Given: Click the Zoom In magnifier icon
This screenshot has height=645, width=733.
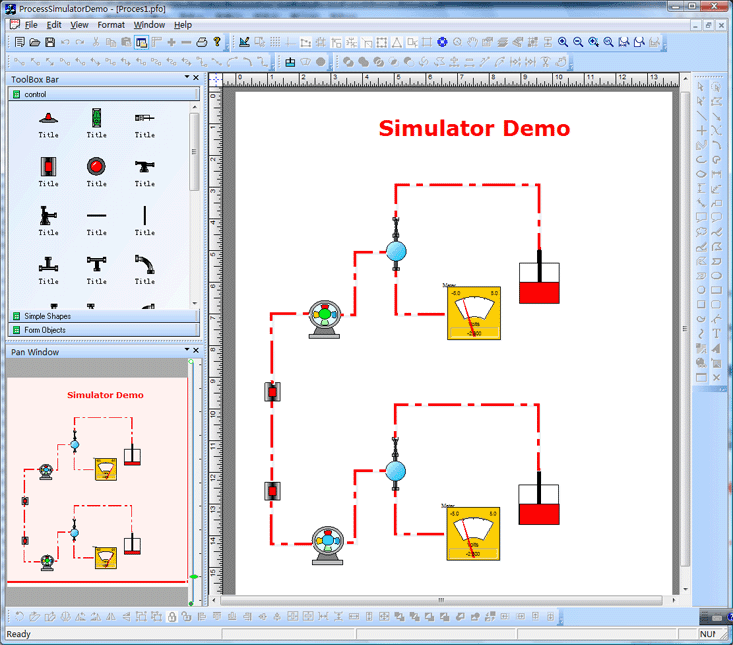Looking at the screenshot, I should 563,43.
